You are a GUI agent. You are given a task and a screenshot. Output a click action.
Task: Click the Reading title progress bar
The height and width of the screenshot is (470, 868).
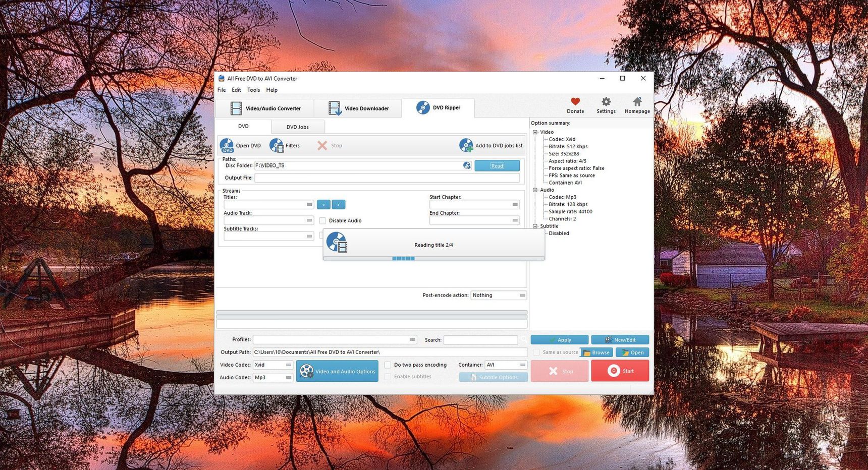coord(433,259)
